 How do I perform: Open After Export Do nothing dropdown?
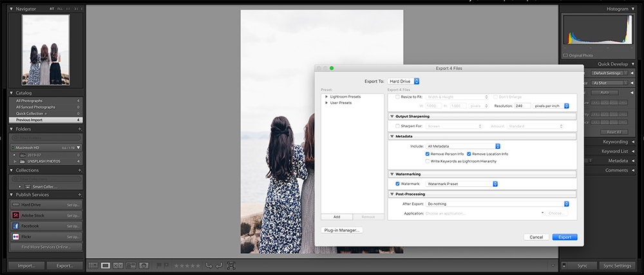[497, 204]
